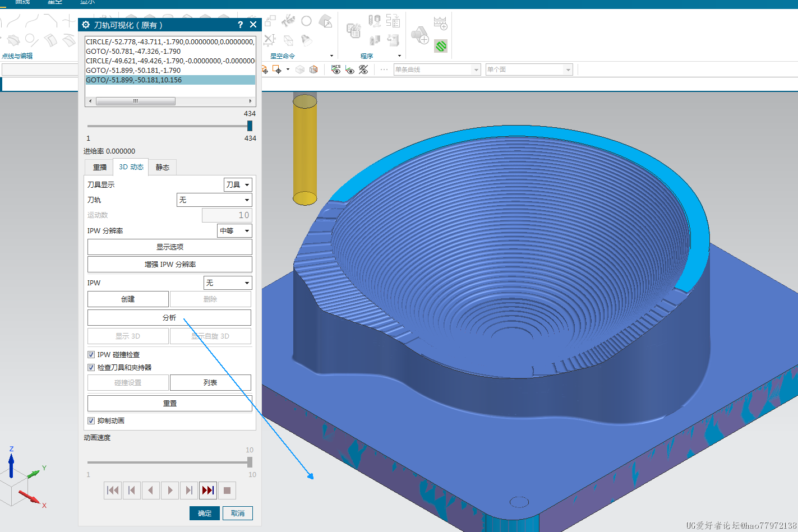Click the 点线与编辑 group label
The height and width of the screenshot is (532, 798).
[x=17, y=55]
